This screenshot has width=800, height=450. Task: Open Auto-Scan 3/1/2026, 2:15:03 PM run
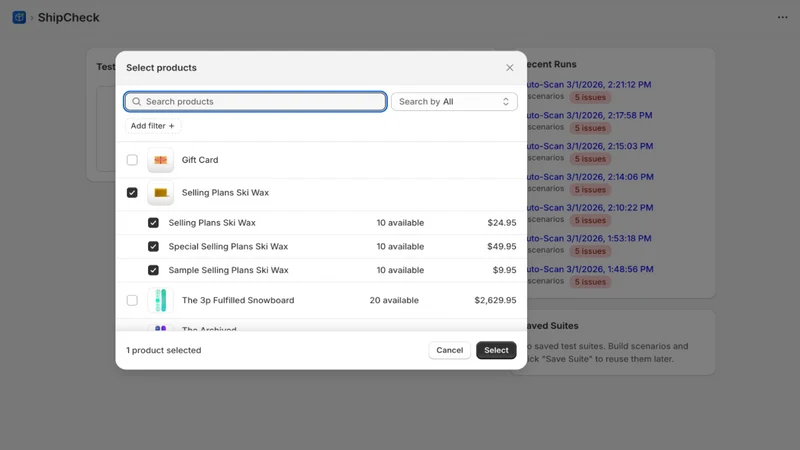pyautogui.click(x=590, y=146)
